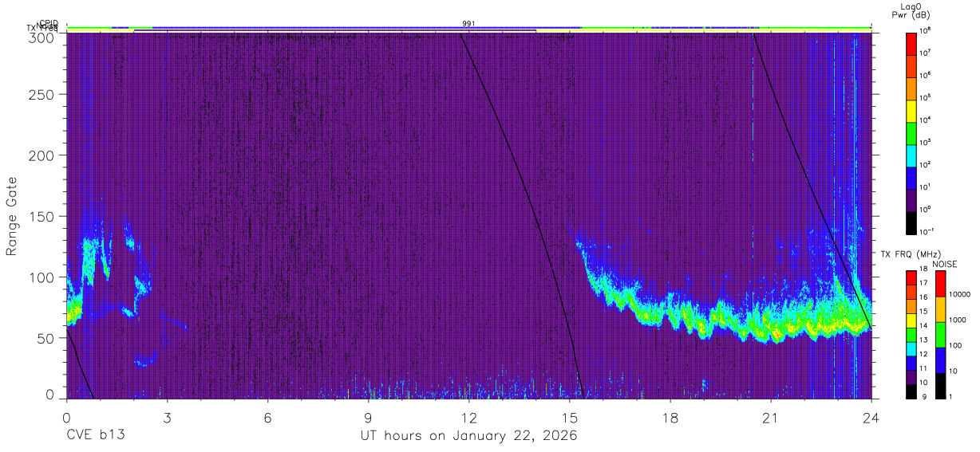Click the '10000' label on the NOISE colorbar
This screenshot has height=452, width=980.
(x=960, y=296)
